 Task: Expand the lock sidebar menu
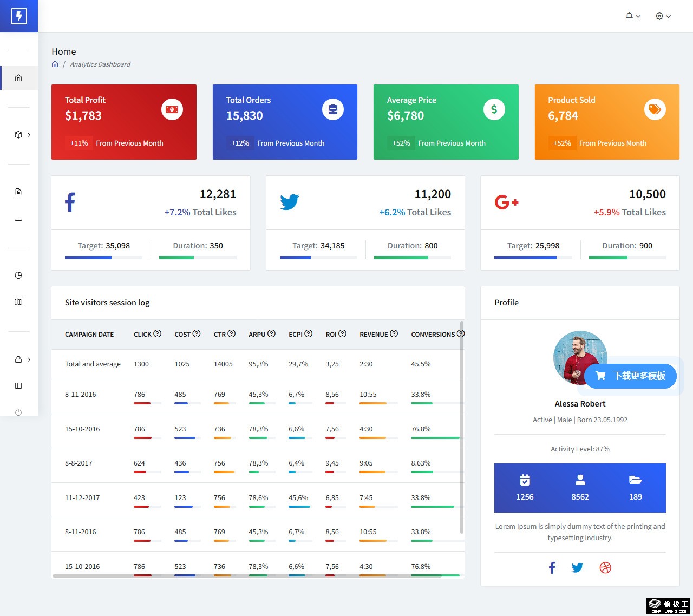pyautogui.click(x=22, y=359)
